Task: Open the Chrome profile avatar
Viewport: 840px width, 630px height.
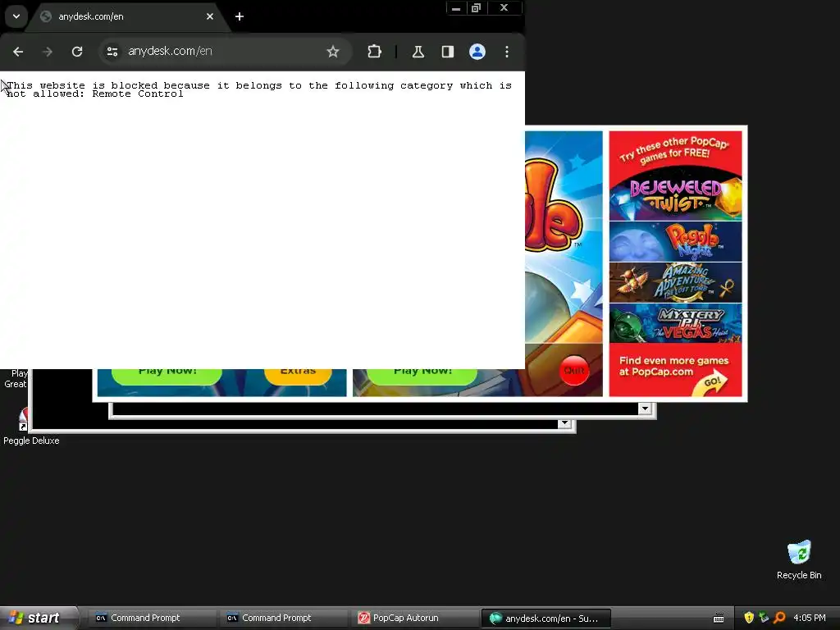Action: pos(477,52)
